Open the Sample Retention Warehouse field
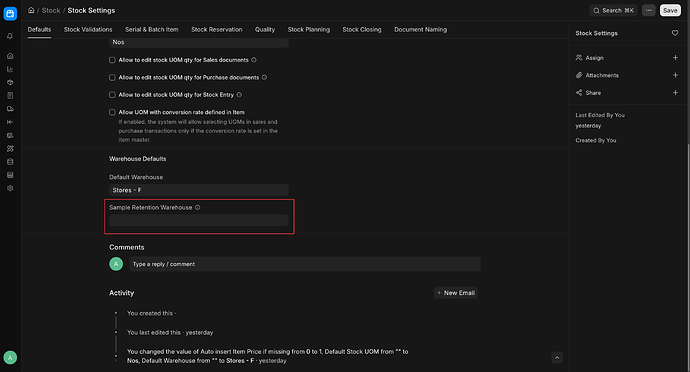Viewport: 690px width, 372px height. pos(198,220)
